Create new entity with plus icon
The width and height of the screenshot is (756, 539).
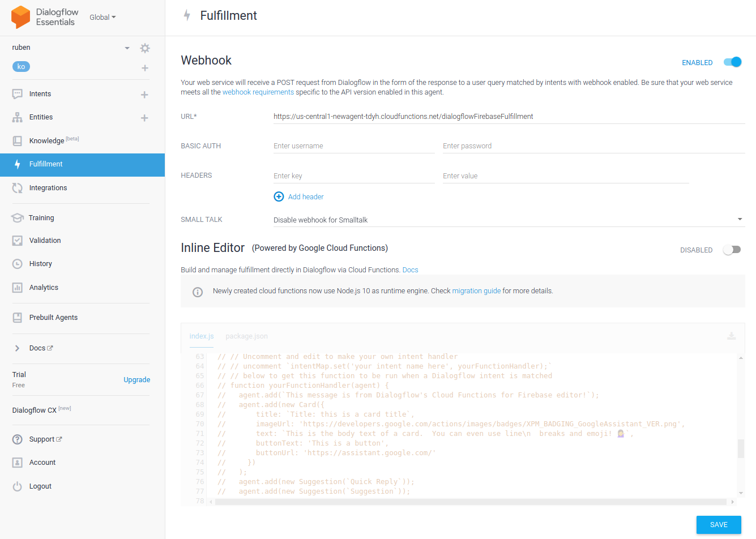(144, 118)
